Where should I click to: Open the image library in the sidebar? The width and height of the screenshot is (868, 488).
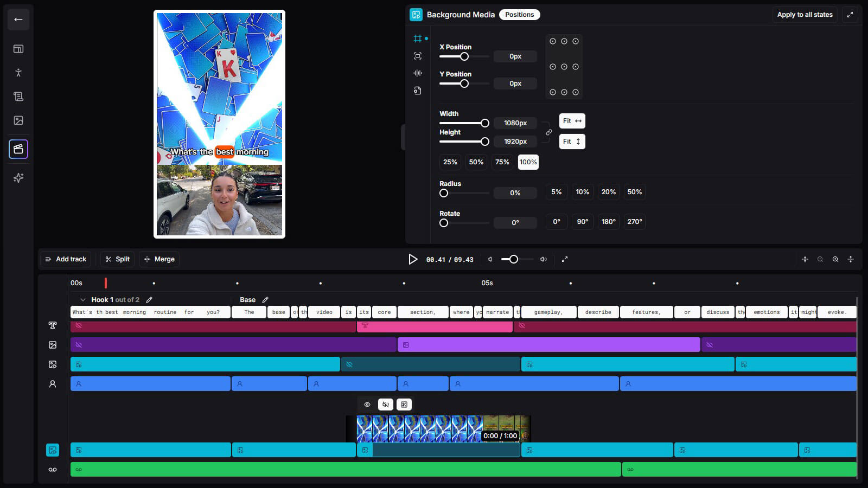tap(18, 120)
